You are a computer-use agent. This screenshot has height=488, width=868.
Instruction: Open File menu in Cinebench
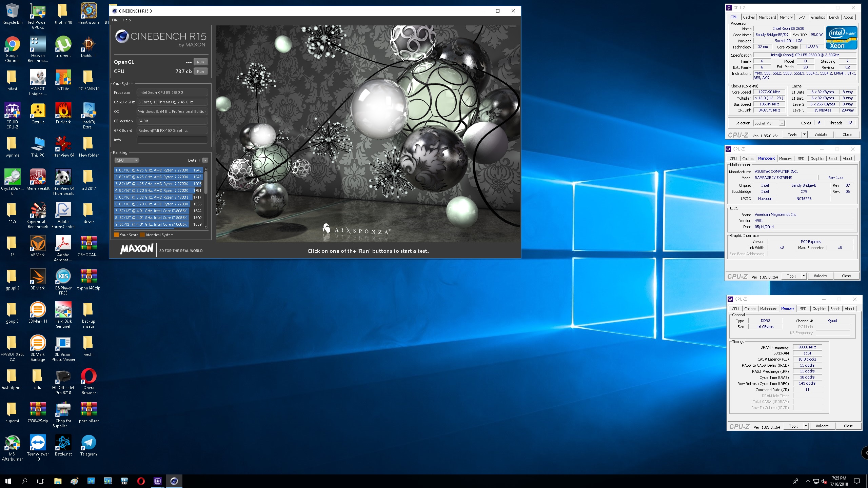pos(115,20)
